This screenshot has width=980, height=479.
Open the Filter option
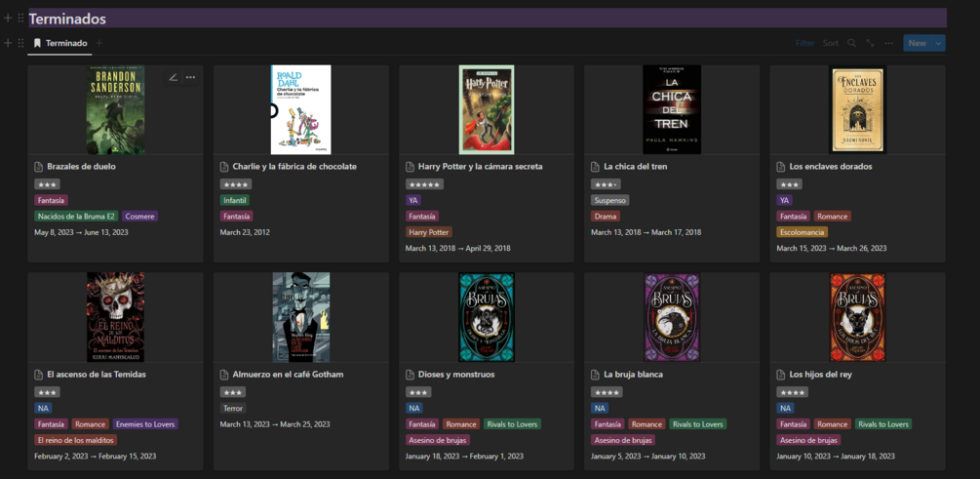tap(805, 43)
